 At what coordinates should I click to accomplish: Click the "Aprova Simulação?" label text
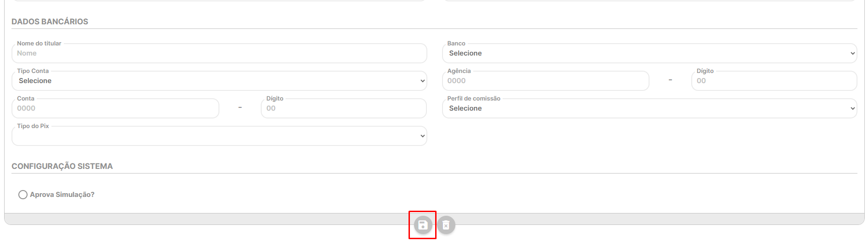pos(62,195)
